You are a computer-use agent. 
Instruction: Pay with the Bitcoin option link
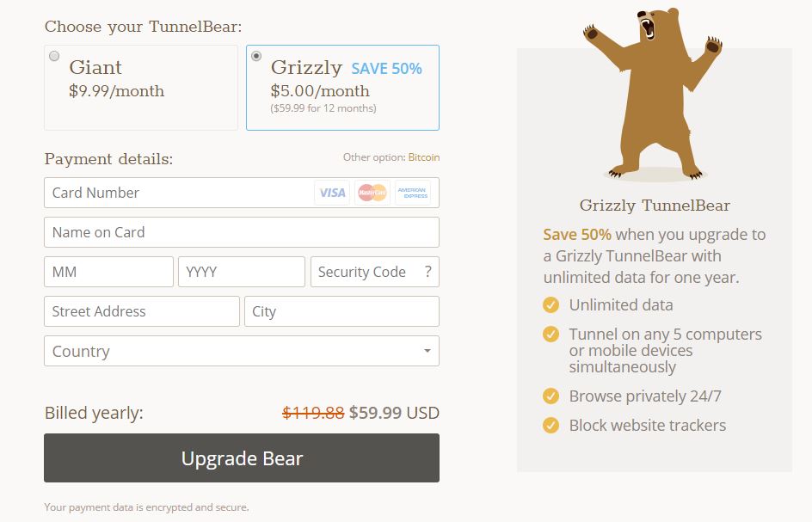pos(423,157)
